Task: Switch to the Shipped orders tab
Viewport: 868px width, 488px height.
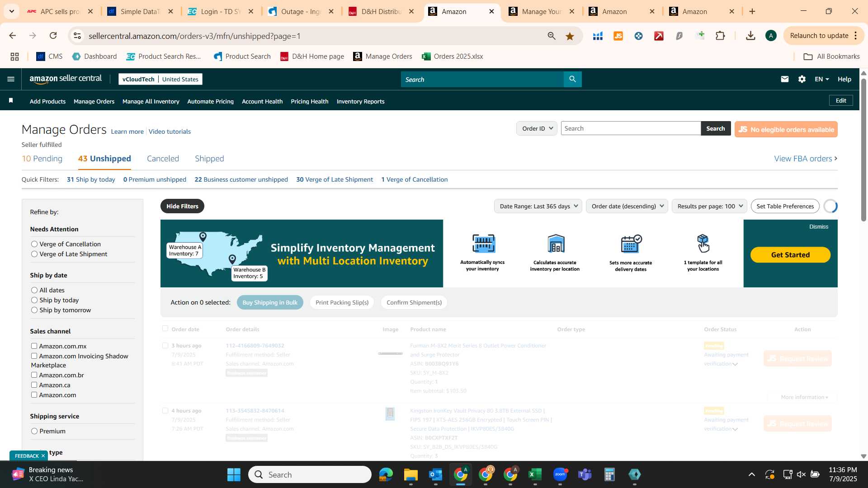Action: pyautogui.click(x=209, y=159)
